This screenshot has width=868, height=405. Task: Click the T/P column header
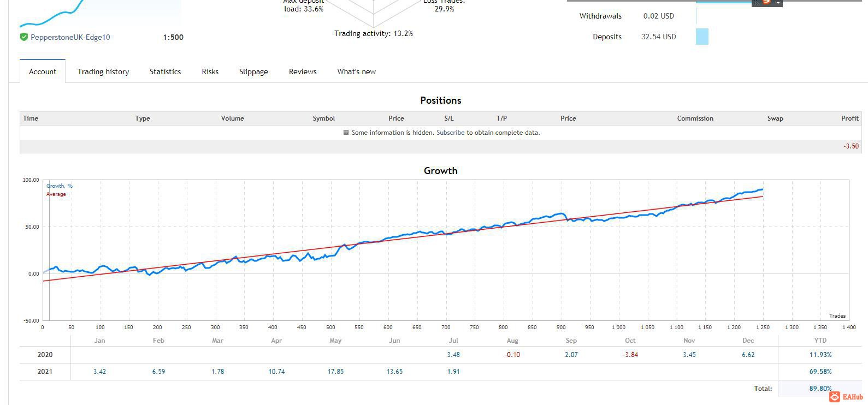(501, 118)
